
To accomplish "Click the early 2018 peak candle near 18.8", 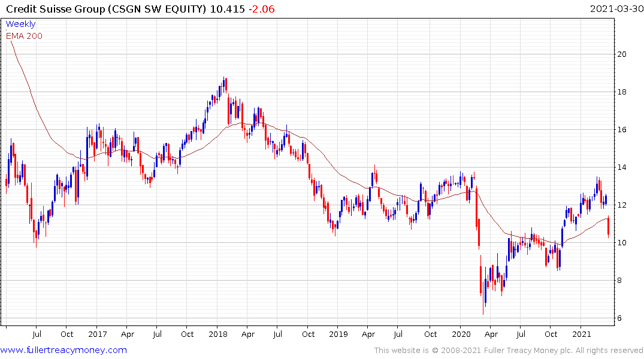I will click(224, 85).
